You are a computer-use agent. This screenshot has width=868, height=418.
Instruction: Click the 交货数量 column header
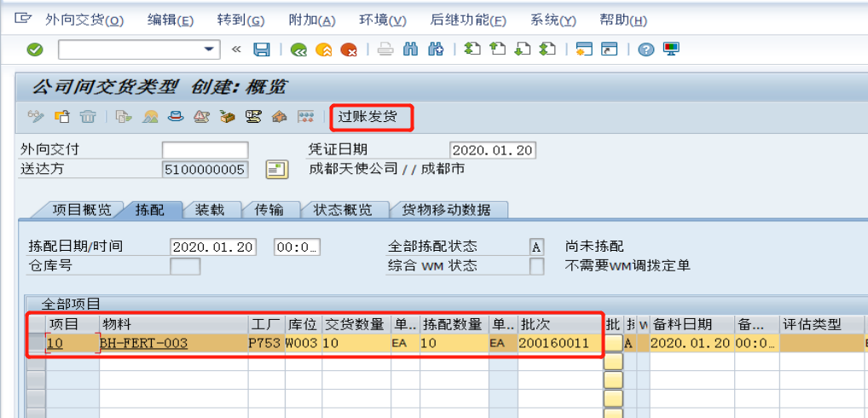tap(356, 324)
